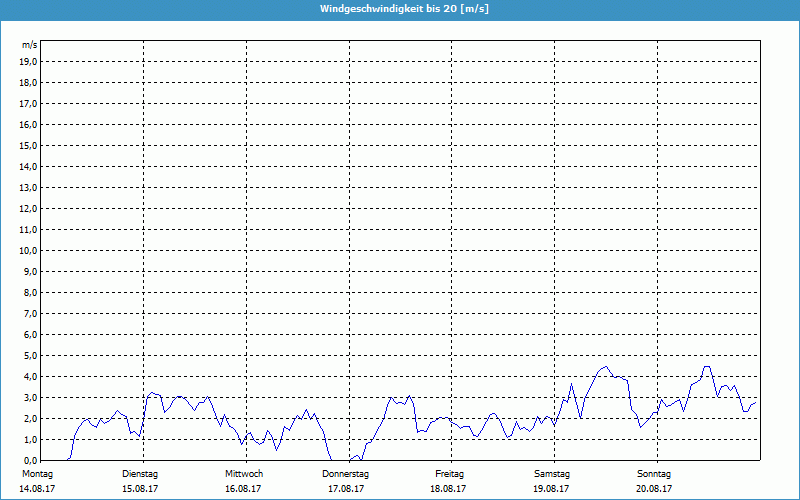
Task: Select the 'Samstag' day label
Action: 552,473
